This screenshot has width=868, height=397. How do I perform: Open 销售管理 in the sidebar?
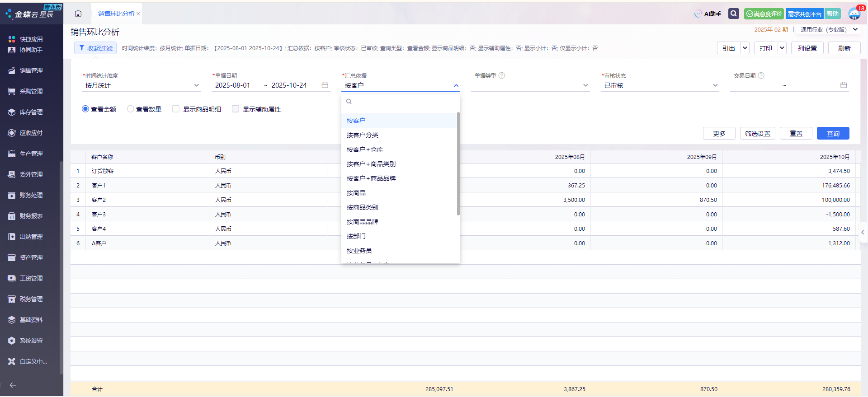click(x=31, y=70)
